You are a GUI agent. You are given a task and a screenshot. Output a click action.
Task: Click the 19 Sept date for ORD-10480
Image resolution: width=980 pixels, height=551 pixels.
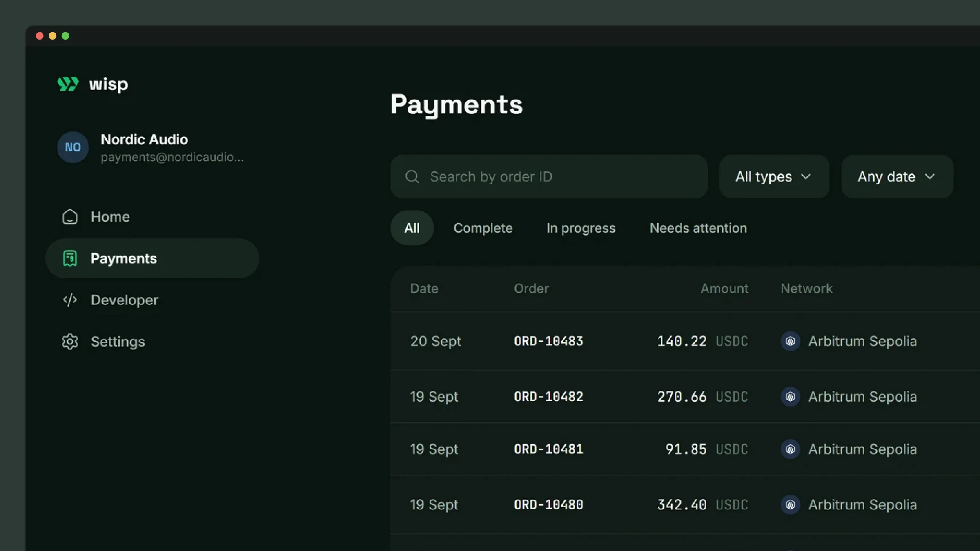pos(434,505)
